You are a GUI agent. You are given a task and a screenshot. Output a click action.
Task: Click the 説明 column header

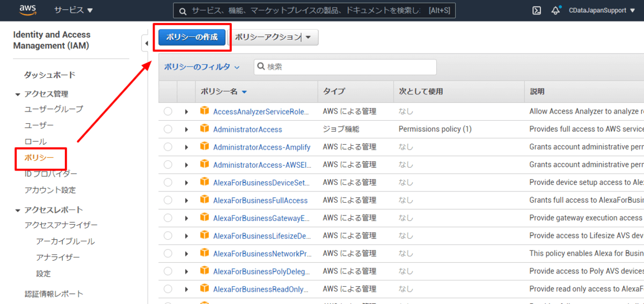pyautogui.click(x=537, y=92)
